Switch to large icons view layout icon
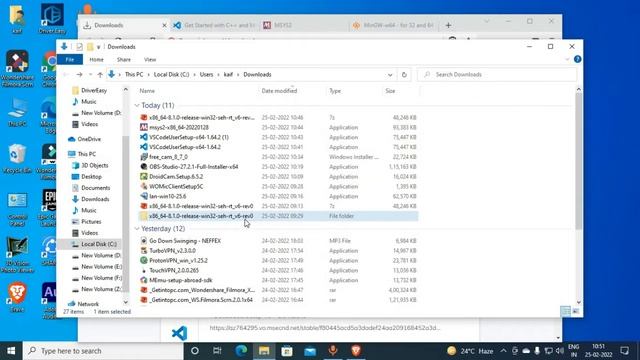640x360 pixels. (576, 311)
